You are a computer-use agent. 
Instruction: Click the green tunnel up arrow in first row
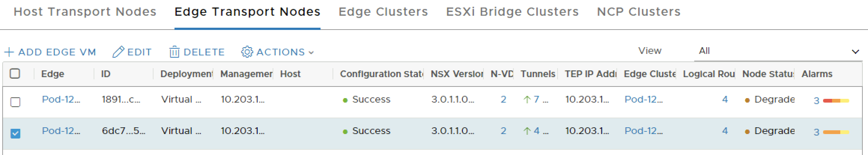click(x=527, y=100)
